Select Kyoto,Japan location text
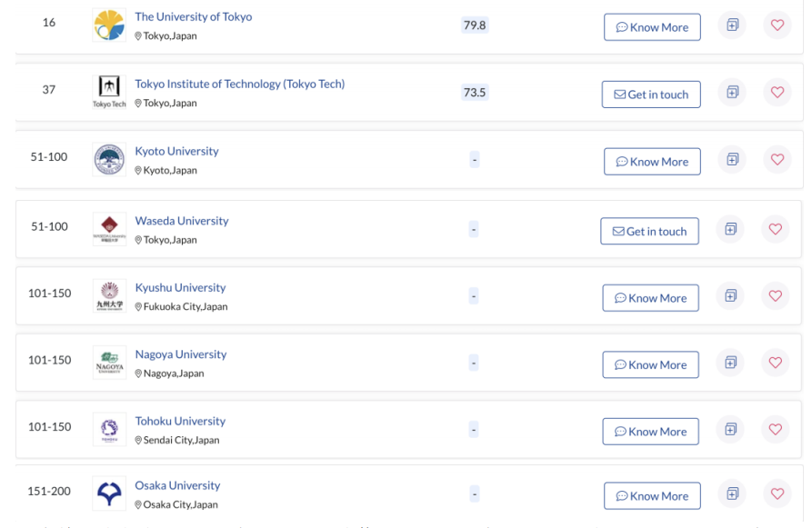The image size is (812, 528). (x=170, y=170)
